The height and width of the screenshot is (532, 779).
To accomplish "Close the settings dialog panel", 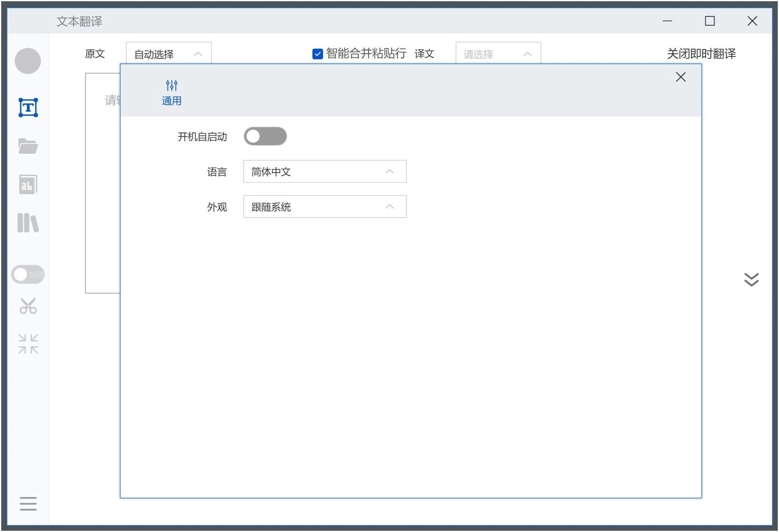I will (x=680, y=77).
